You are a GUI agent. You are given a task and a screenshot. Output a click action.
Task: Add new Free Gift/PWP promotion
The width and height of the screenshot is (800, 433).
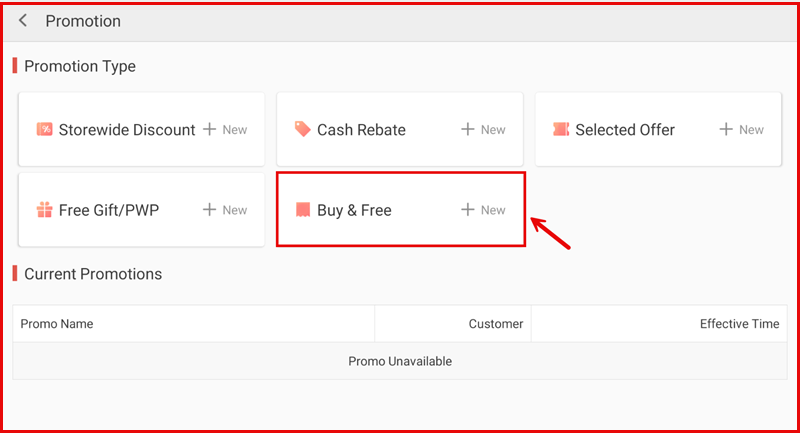(225, 210)
